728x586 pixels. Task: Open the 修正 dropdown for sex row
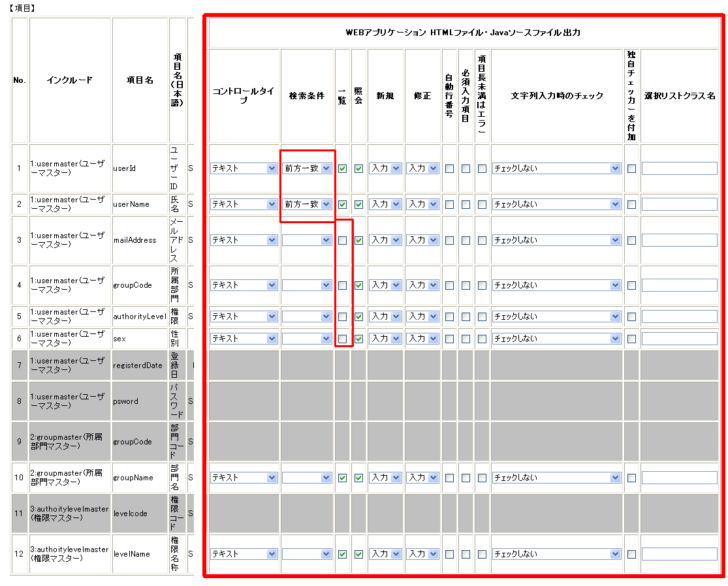click(422, 339)
